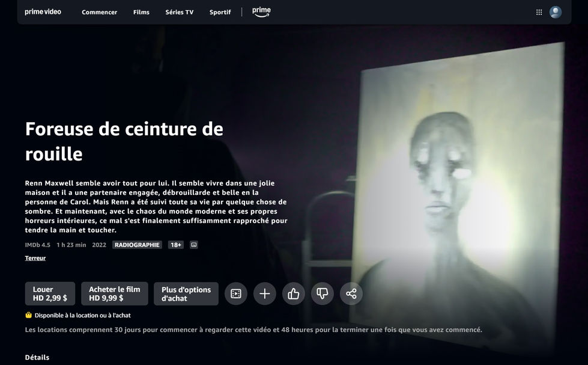The width and height of the screenshot is (588, 365).
Task: Click the RADIOGRAPHIE badge
Action: point(137,245)
